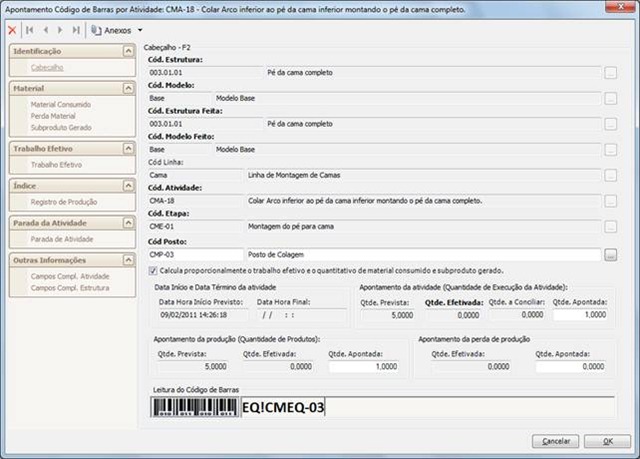Close the window with title bar X
The height and width of the screenshot is (459, 640).
pyautogui.click(x=620, y=6)
